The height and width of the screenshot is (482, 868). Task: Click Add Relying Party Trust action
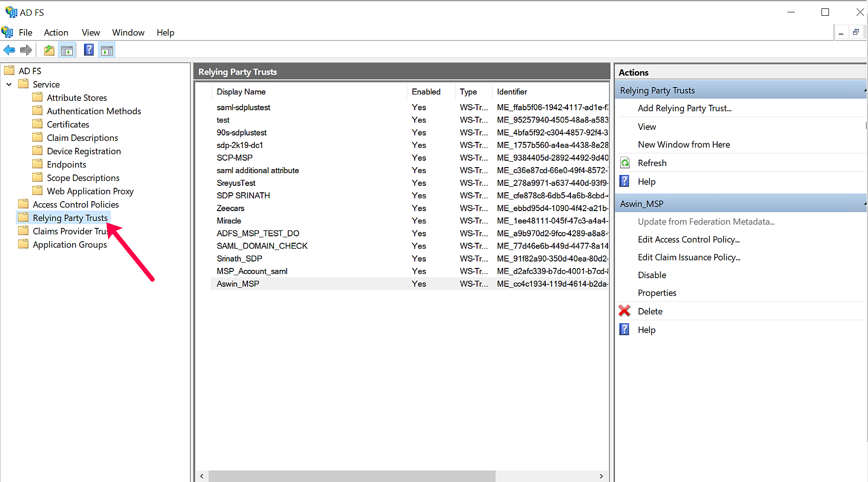pos(684,108)
